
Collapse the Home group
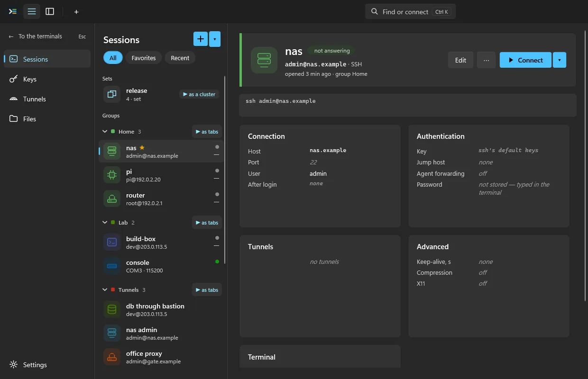point(105,132)
